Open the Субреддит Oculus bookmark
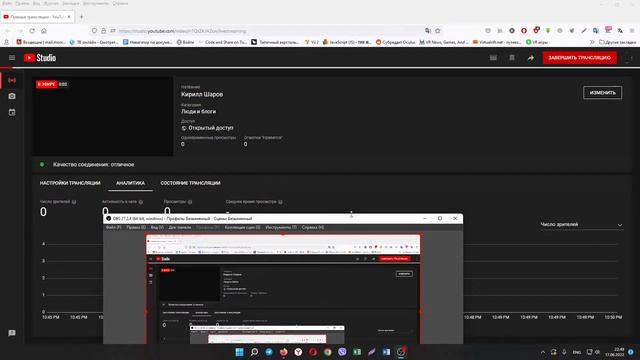This screenshot has height=360, width=640. click(x=395, y=42)
